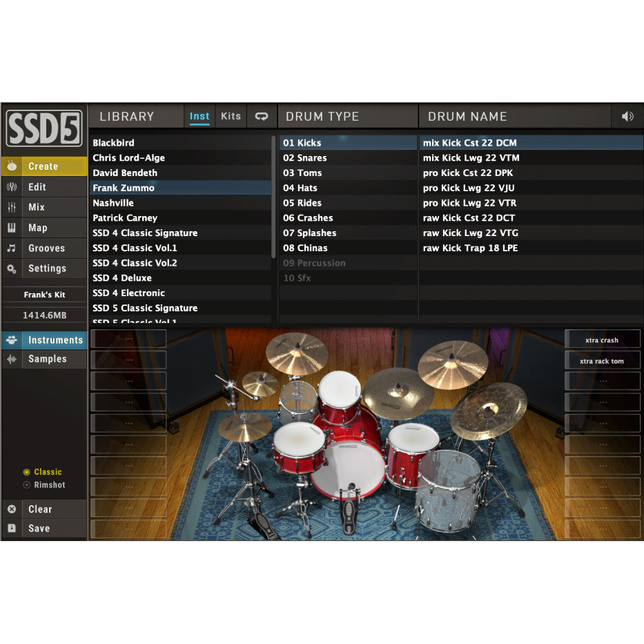Open the Grooves page

click(x=44, y=248)
